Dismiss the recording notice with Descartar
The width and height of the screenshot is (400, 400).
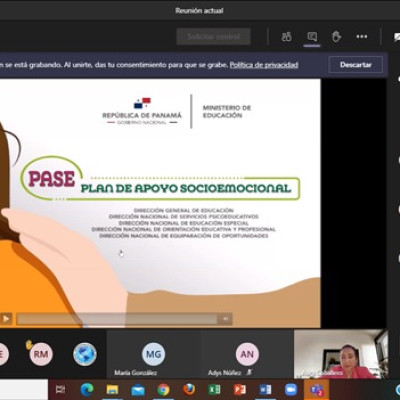pyautogui.click(x=356, y=65)
